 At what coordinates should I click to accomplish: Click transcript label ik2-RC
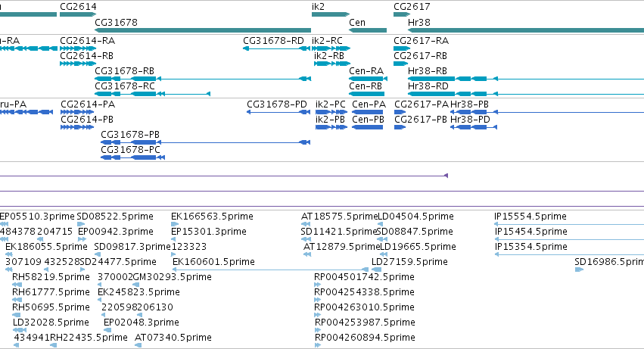click(327, 41)
